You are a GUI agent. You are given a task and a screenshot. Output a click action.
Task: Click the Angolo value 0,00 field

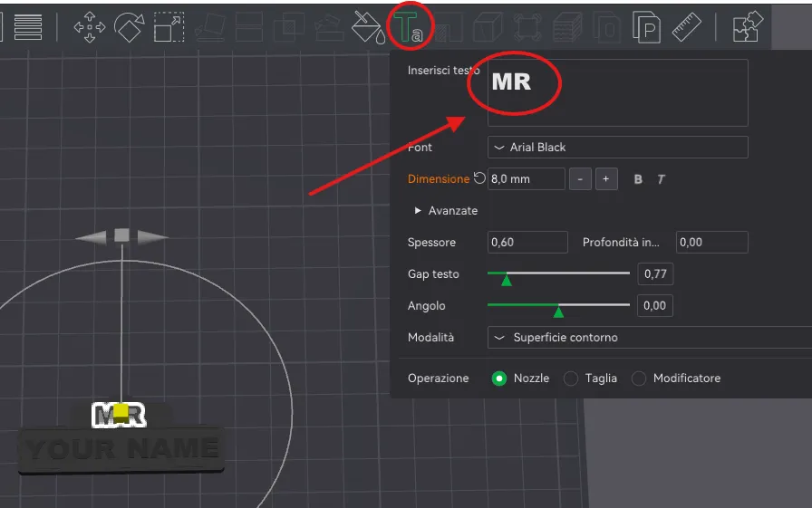pyautogui.click(x=655, y=305)
